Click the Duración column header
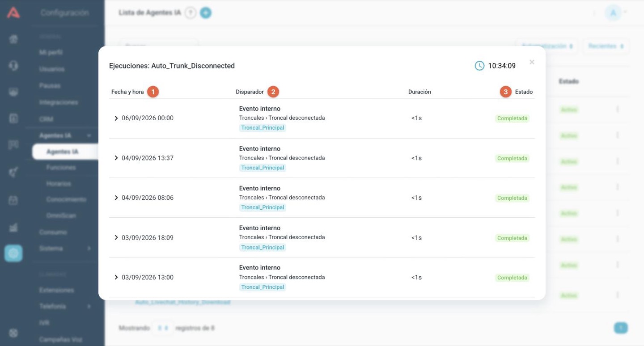This screenshot has height=346, width=644. coord(419,92)
